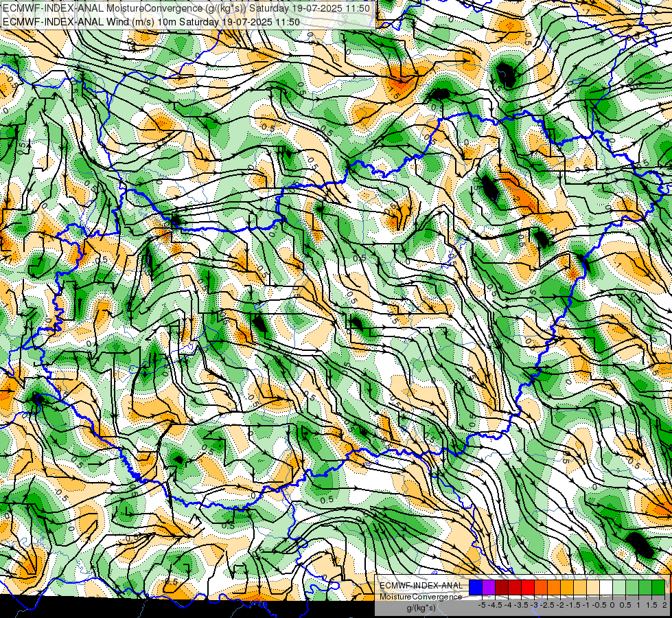Screen dimensions: 672x618
Task: Click the palest green legend swatch
Action: click(x=619, y=587)
